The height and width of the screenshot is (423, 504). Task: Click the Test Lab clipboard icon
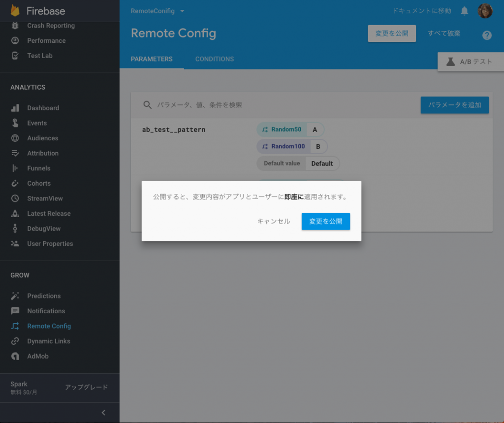pos(15,56)
